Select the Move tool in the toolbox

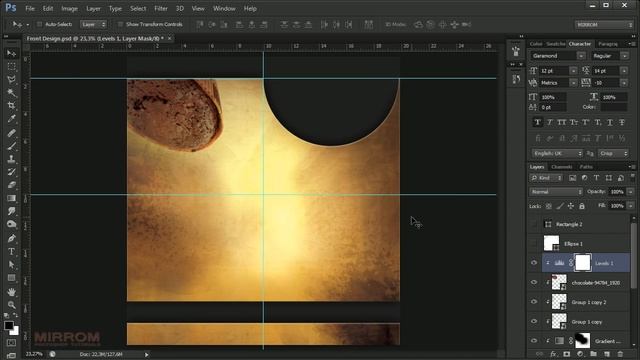pyautogui.click(x=11, y=53)
